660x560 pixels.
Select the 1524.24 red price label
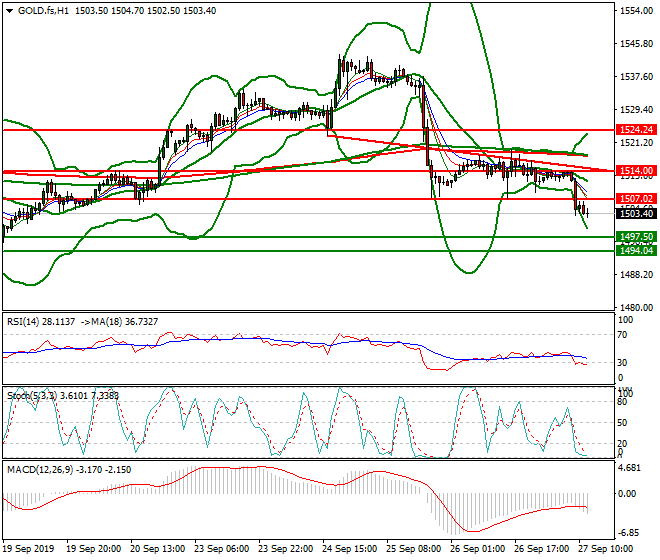(x=636, y=129)
